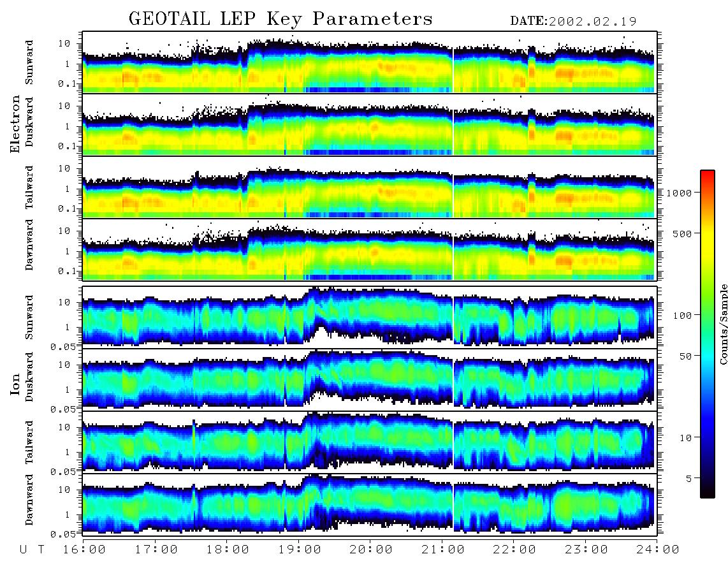Click the 23:00 time tick label

click(x=586, y=550)
